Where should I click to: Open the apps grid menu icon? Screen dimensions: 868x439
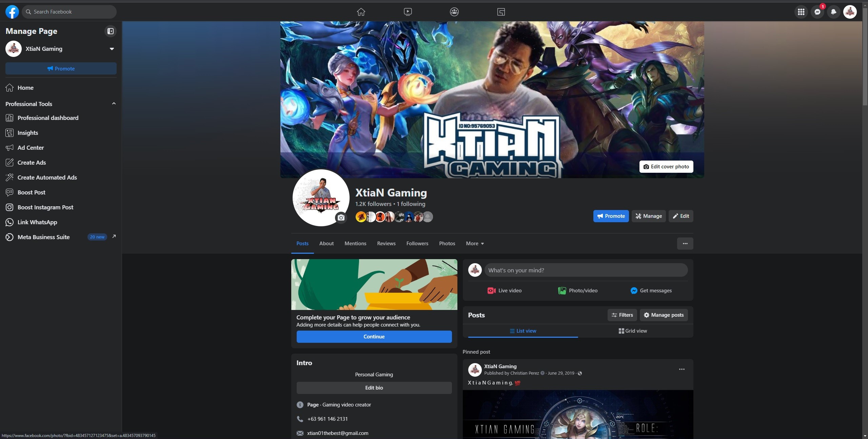coord(801,12)
